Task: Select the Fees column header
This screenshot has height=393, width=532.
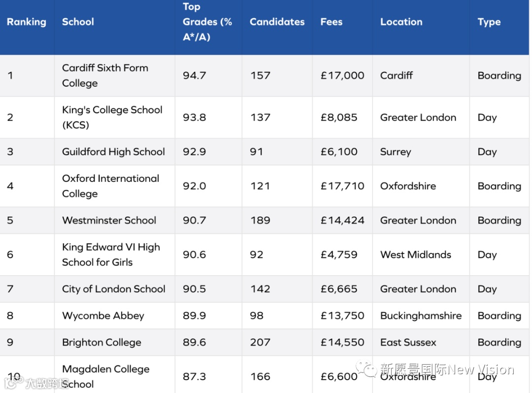Action: point(332,22)
